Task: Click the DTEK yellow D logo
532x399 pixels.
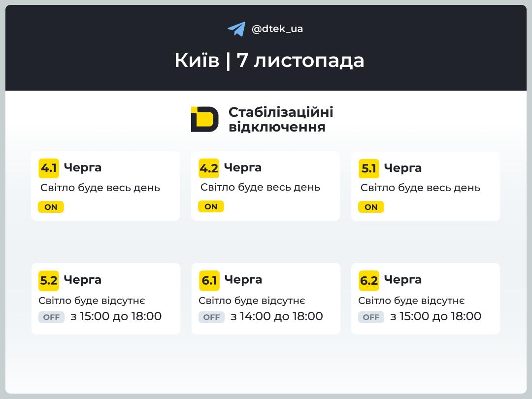Action: [x=204, y=119]
